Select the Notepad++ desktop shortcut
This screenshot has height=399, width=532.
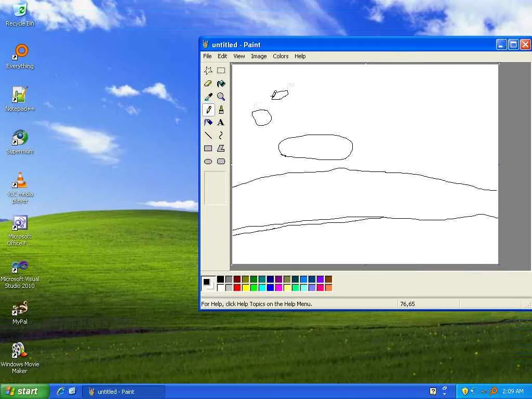[x=20, y=99]
